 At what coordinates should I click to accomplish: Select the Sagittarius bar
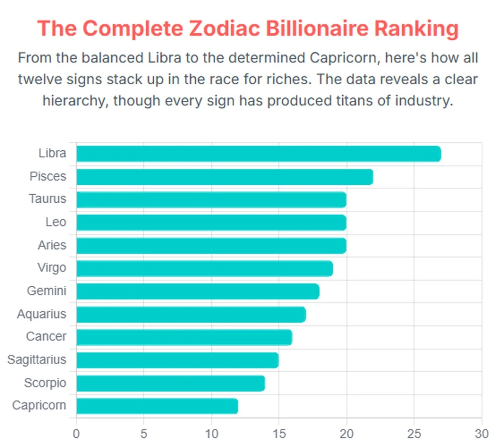point(177,360)
